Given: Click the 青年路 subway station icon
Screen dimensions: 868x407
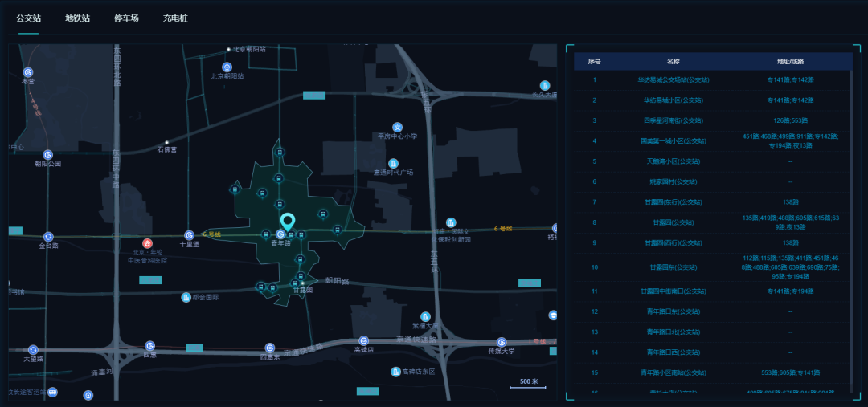Looking at the screenshot, I should [280, 234].
